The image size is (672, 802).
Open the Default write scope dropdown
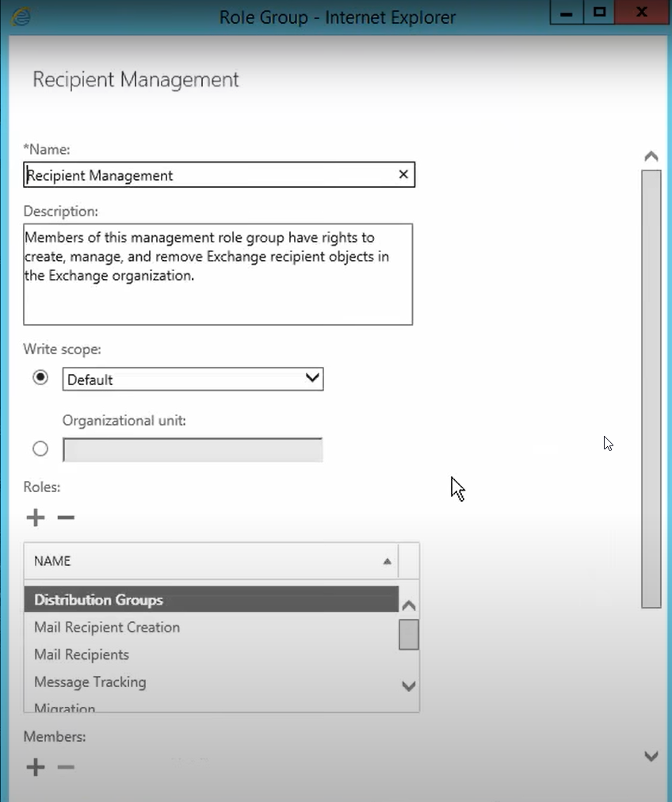(x=193, y=379)
